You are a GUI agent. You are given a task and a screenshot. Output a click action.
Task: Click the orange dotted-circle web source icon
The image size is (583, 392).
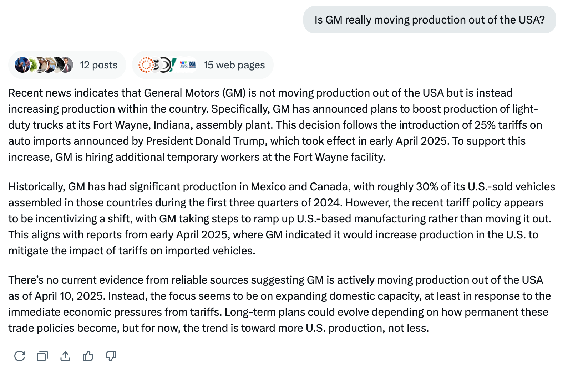click(x=145, y=65)
